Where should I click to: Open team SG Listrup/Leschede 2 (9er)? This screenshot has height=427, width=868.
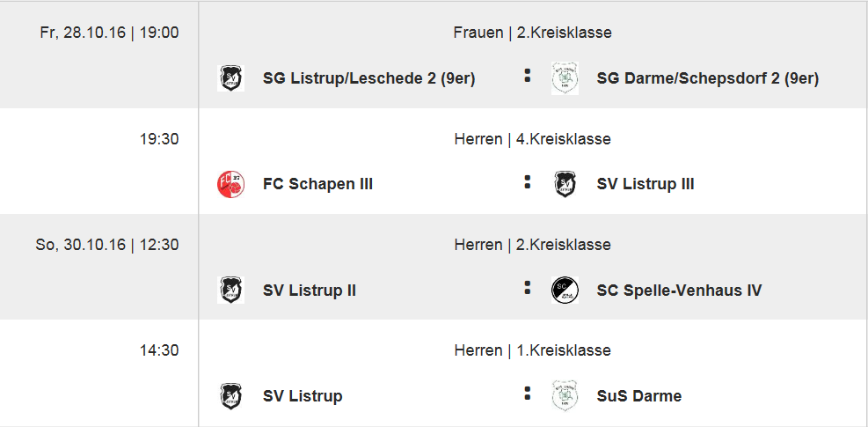tap(368, 78)
